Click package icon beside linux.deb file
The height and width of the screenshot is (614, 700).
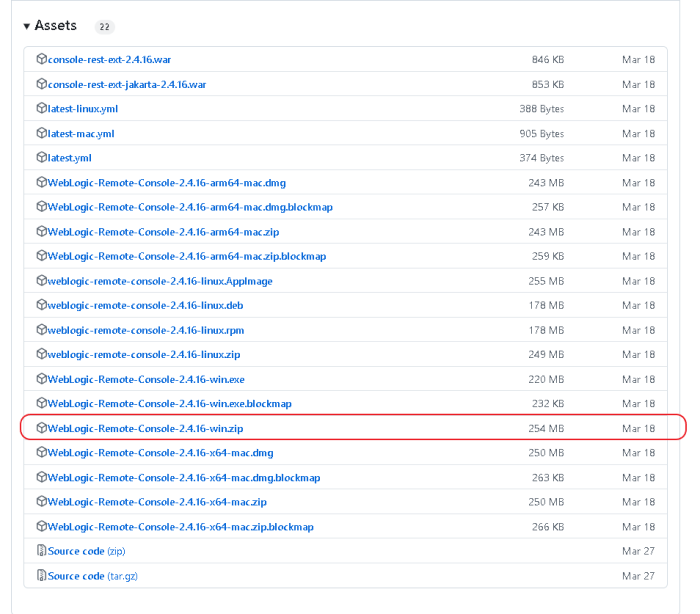[x=42, y=305]
